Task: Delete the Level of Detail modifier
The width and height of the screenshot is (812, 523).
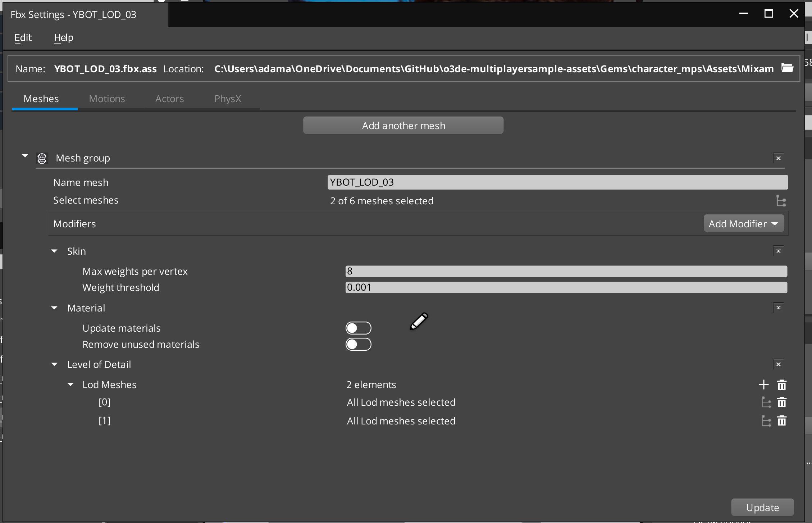Action: [x=779, y=364]
